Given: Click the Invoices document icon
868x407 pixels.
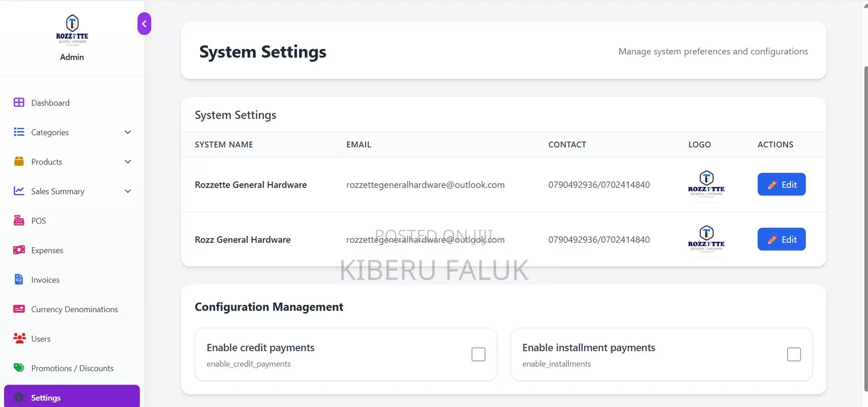Looking at the screenshot, I should point(19,280).
